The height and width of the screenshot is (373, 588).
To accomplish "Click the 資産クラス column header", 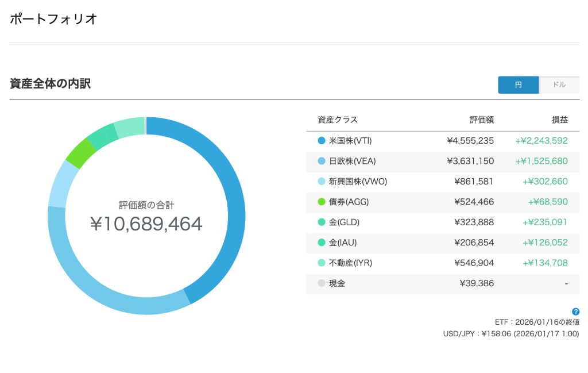I will coord(338,120).
